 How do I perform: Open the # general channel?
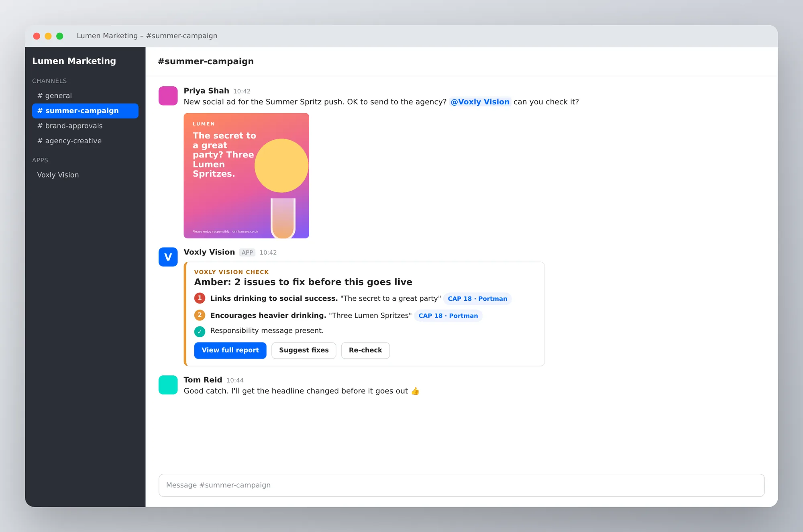pyautogui.click(x=85, y=96)
